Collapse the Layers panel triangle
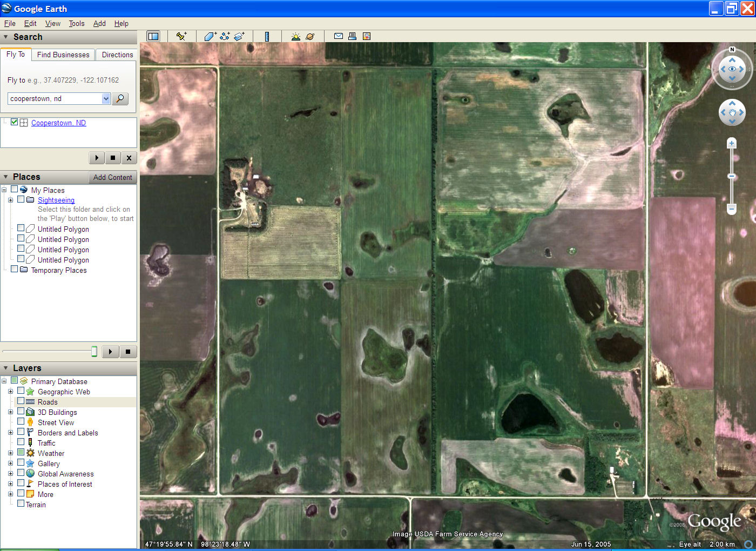 [x=6, y=368]
